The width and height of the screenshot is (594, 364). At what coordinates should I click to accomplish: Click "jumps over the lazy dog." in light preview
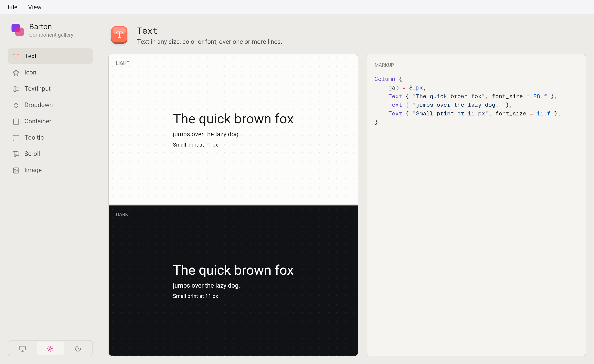tap(206, 134)
